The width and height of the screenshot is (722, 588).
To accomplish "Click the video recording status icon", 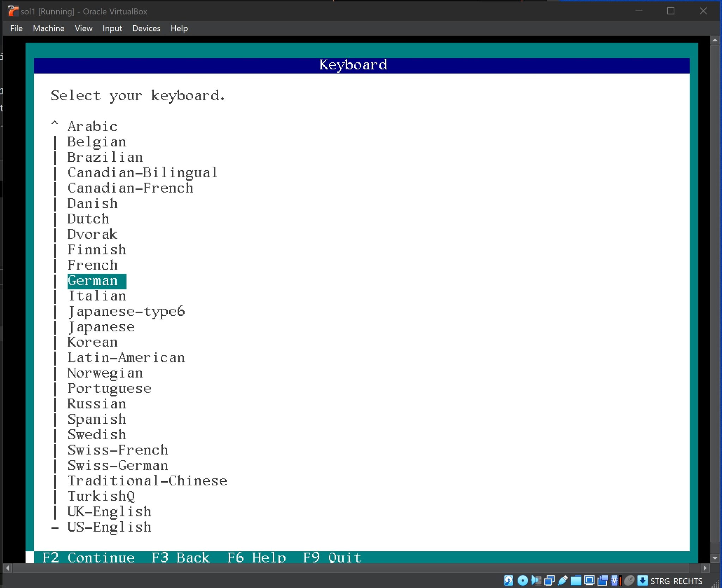I will [x=603, y=581].
